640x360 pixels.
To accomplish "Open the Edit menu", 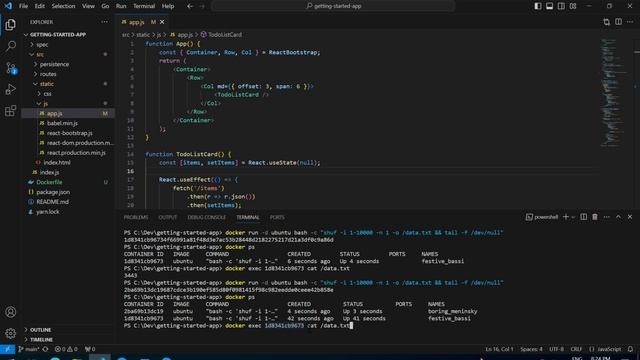I will pyautogui.click(x=40, y=6).
